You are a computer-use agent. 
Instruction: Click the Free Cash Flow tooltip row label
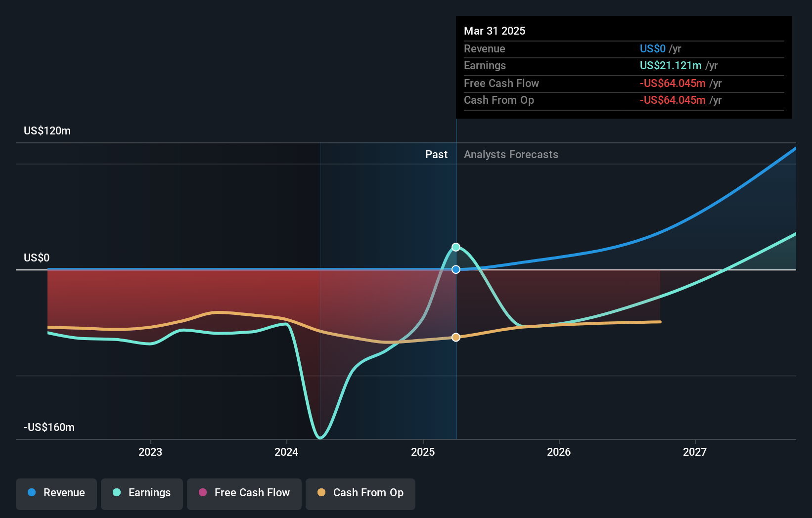tap(501, 84)
